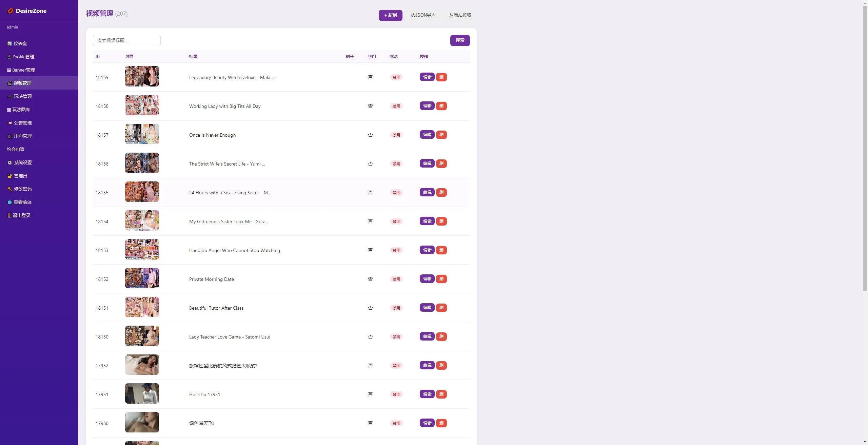
Task: Click title 'Handjob Angel Who Cannot Stop Watching'
Action: (x=234, y=250)
